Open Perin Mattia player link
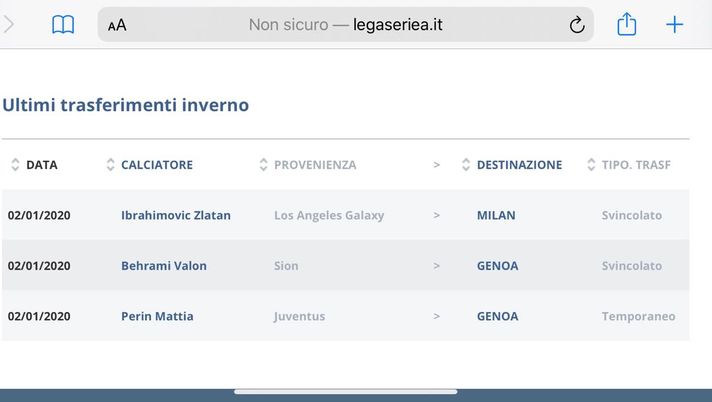Screen dimensions: 712x402 [x=157, y=316]
